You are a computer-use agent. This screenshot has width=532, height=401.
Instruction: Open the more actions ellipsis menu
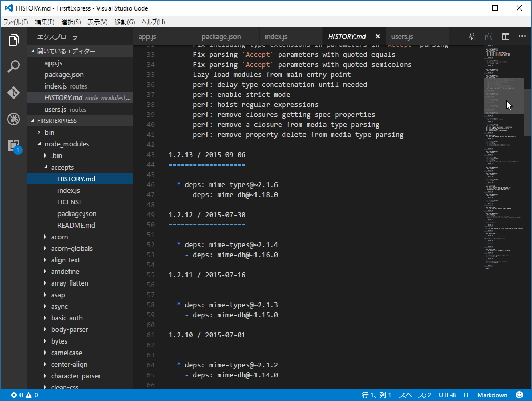point(522,36)
